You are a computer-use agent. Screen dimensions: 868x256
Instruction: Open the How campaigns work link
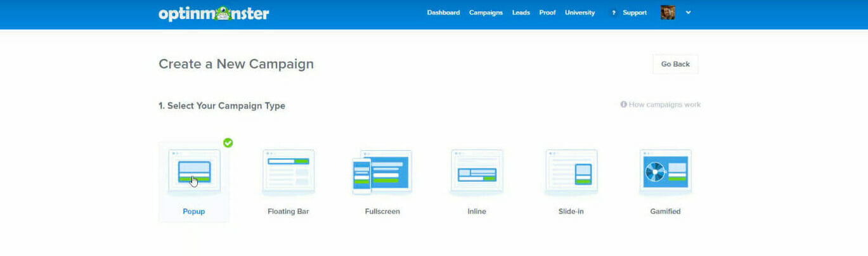pyautogui.click(x=664, y=105)
